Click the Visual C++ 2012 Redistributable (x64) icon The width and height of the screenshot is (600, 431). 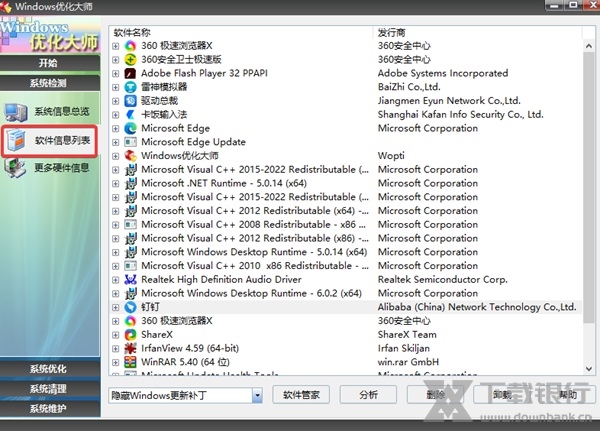(x=130, y=211)
